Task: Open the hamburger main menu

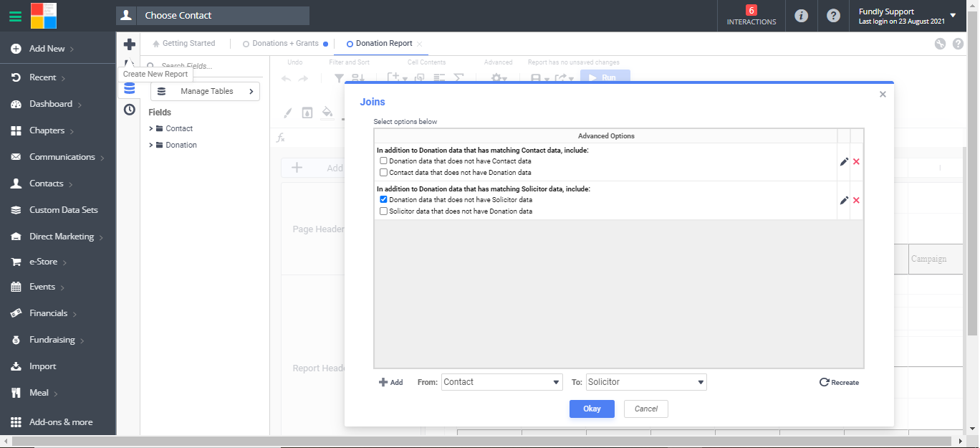Action: pyautogui.click(x=15, y=15)
